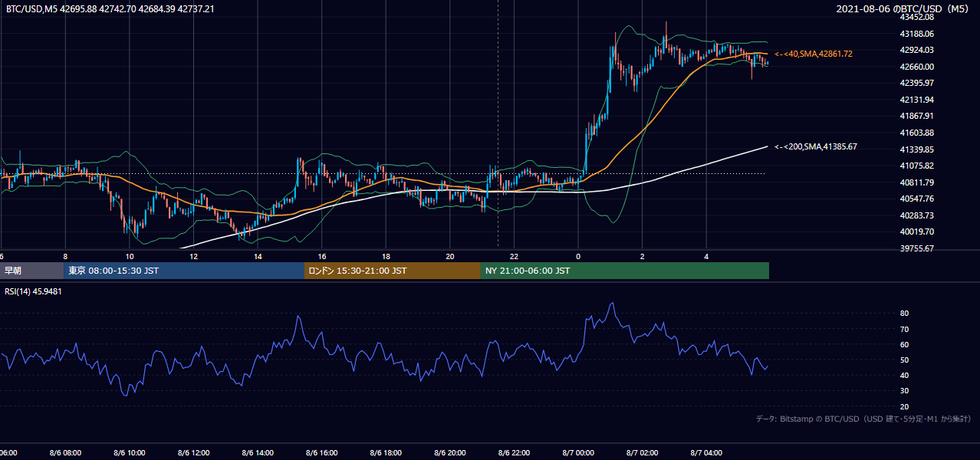The height and width of the screenshot is (460, 980).
Task: Click the 8/6 08:00 time axis label
Action: click(x=65, y=453)
